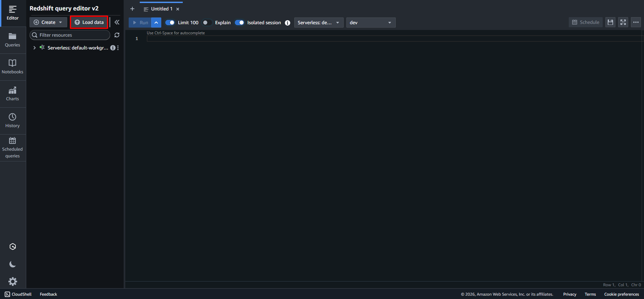Expand the Serverless default-workgroup tree node
The width and height of the screenshot is (644, 299).
(34, 48)
